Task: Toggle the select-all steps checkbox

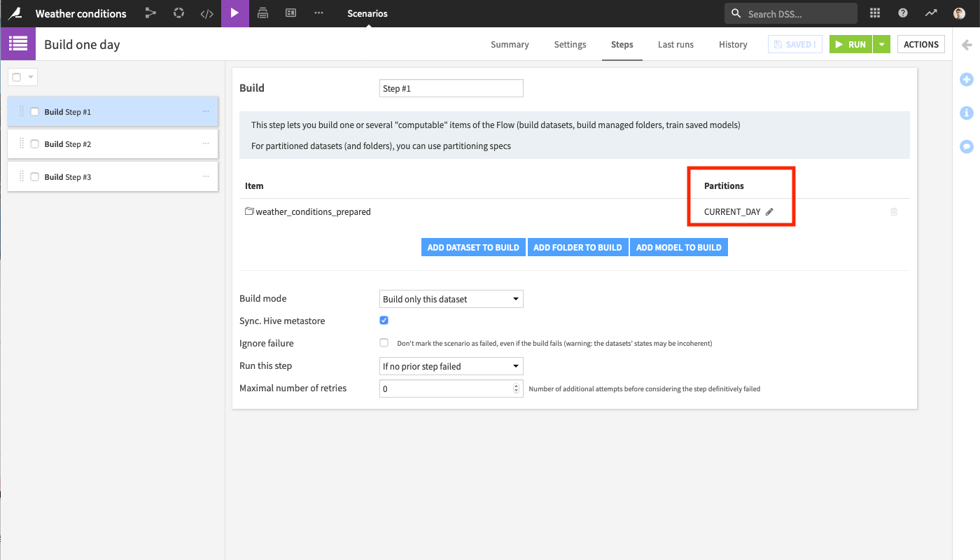Action: pyautogui.click(x=17, y=77)
